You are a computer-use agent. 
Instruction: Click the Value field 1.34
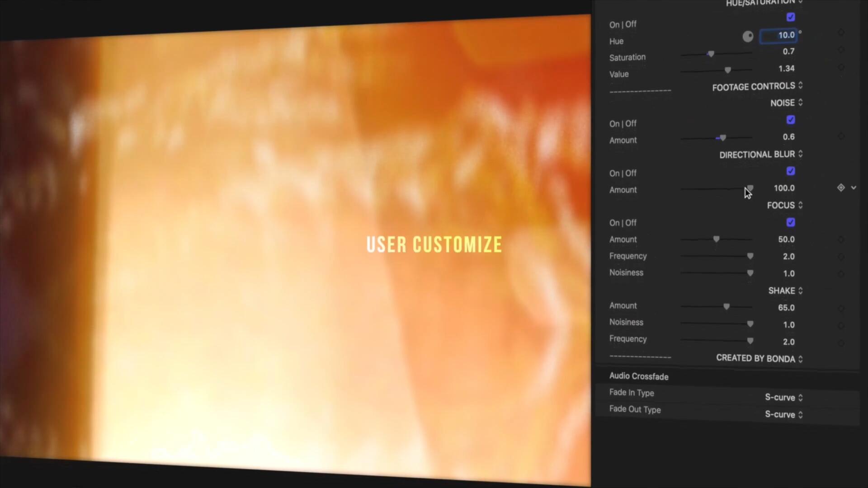point(786,69)
